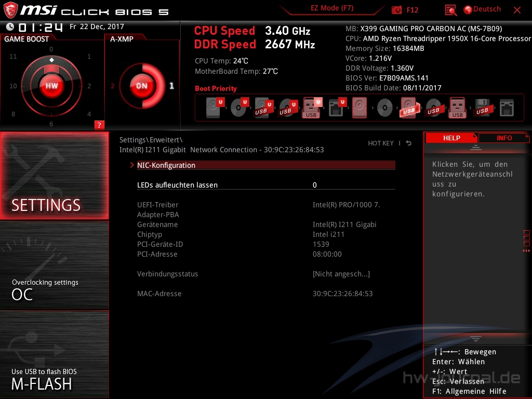Screen dimensions: 532x399
Task: Click the legacy CD/DVD boot icon without UEFI badge
Action: (385, 108)
